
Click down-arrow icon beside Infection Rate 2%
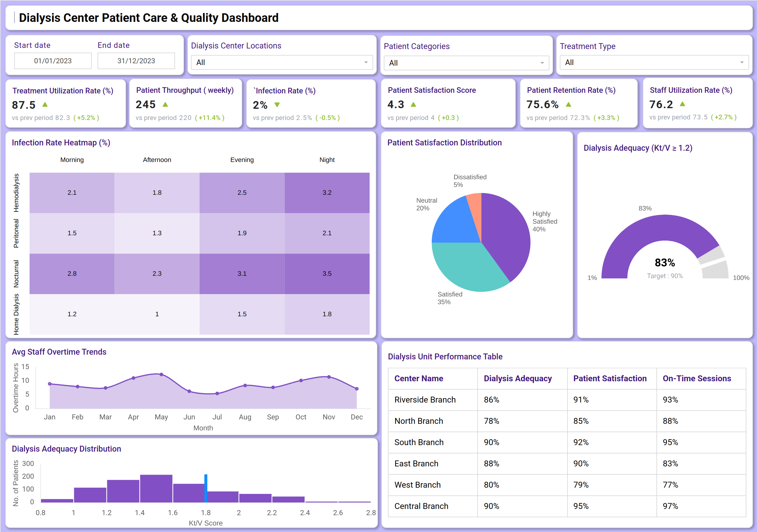(277, 105)
